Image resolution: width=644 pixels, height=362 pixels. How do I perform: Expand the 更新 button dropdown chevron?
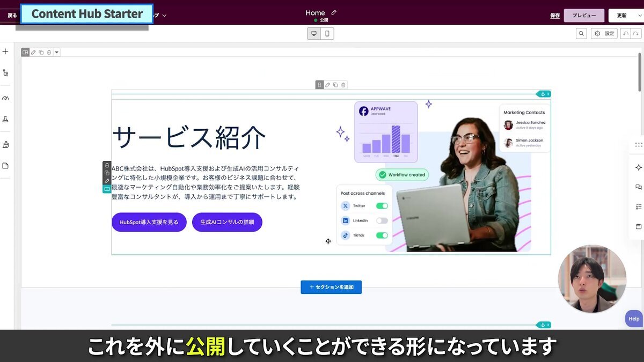640,15
